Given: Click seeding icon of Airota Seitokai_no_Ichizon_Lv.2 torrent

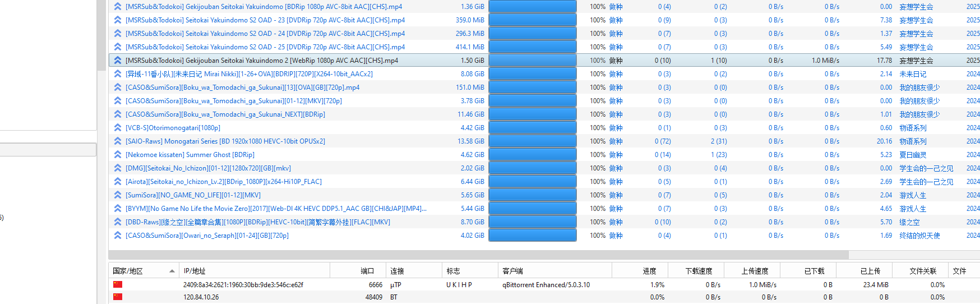Looking at the screenshot, I should coord(118,182).
